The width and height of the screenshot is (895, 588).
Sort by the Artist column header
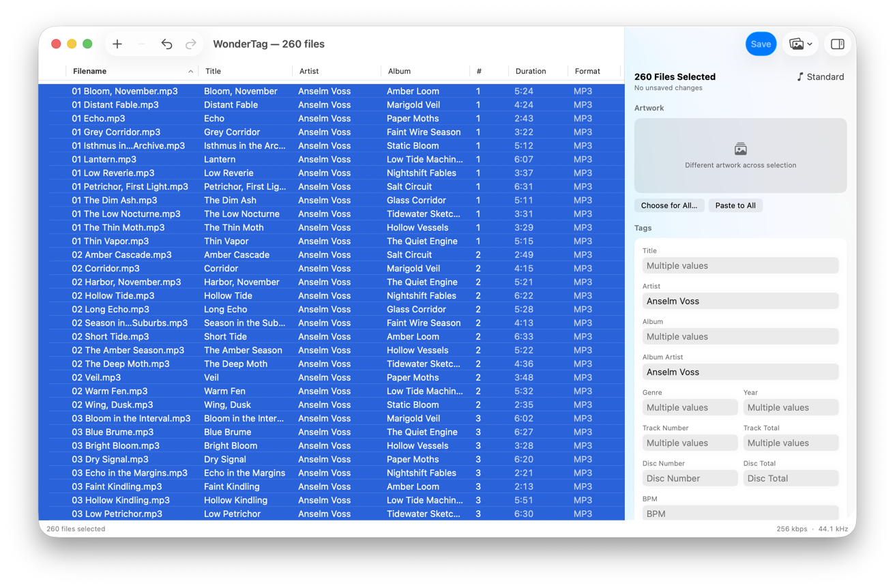click(x=337, y=71)
